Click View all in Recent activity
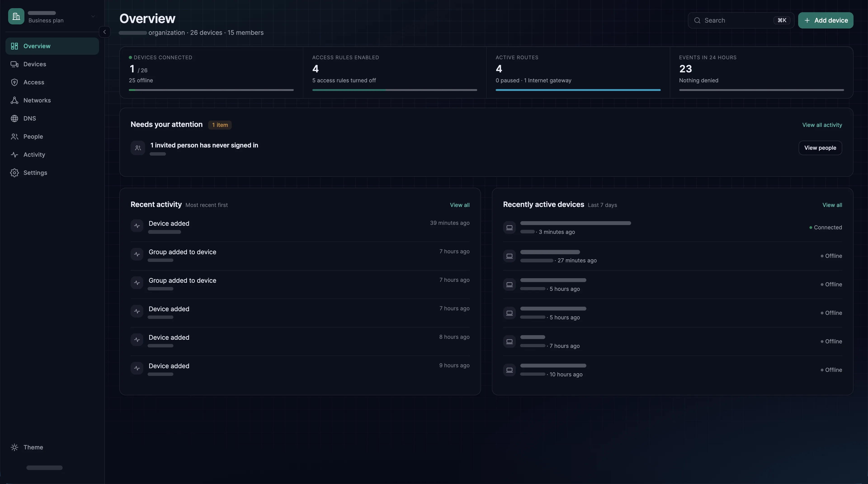Image resolution: width=868 pixels, height=484 pixels. tap(460, 205)
